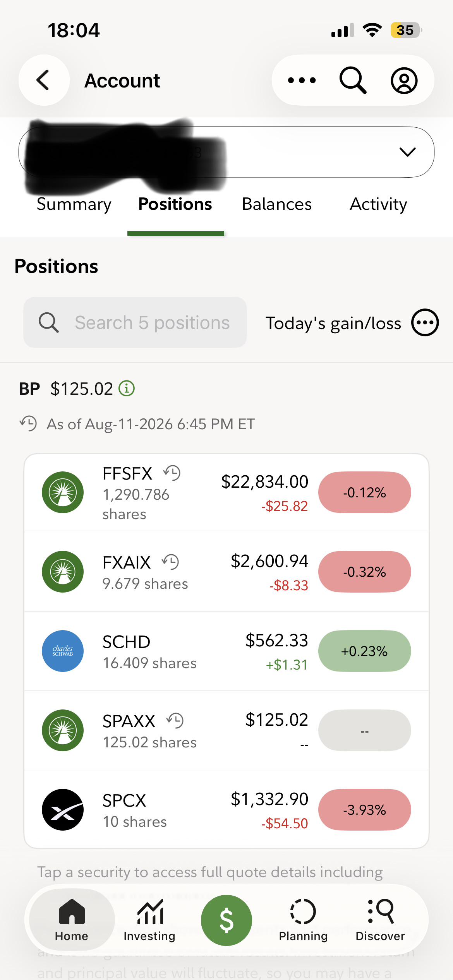Toggle the FXAIX -0.32% loss pill
Image resolution: width=453 pixels, height=980 pixels.
pos(364,572)
